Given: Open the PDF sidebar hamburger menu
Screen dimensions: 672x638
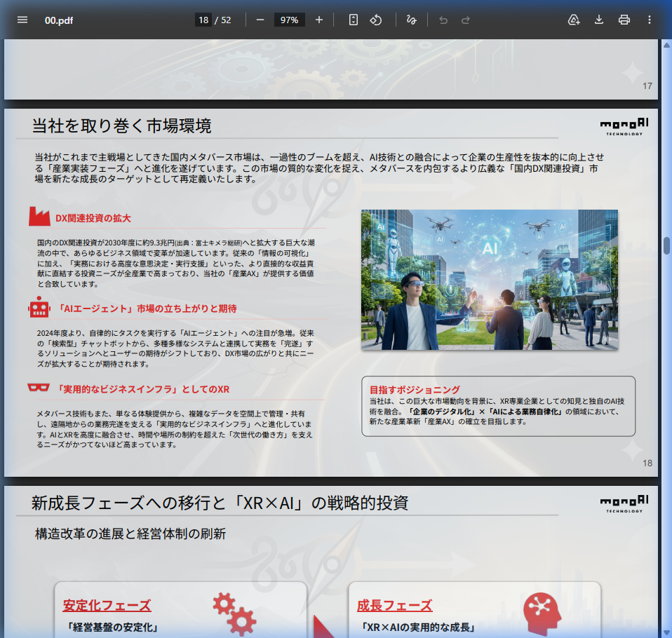Looking at the screenshot, I should pos(22,20).
